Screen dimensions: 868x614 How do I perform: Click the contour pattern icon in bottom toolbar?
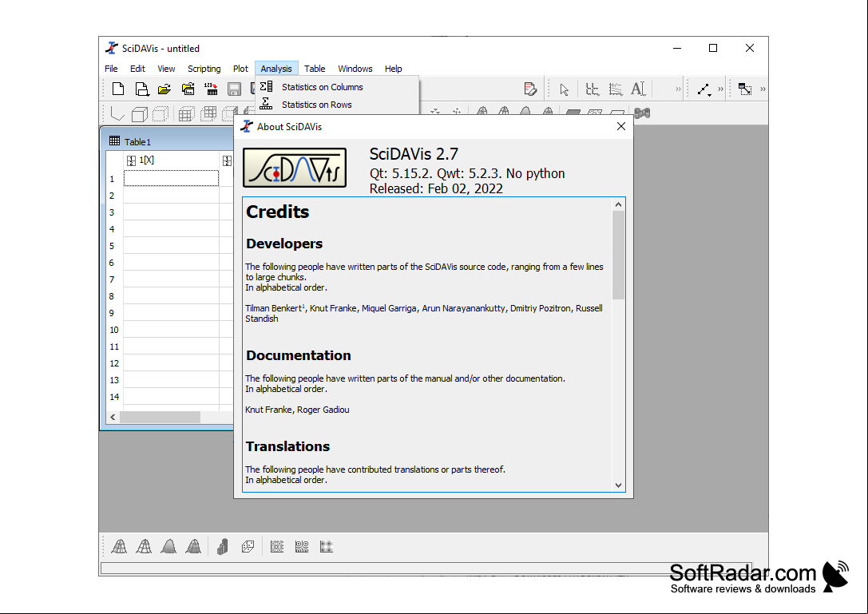pyautogui.click(x=302, y=547)
